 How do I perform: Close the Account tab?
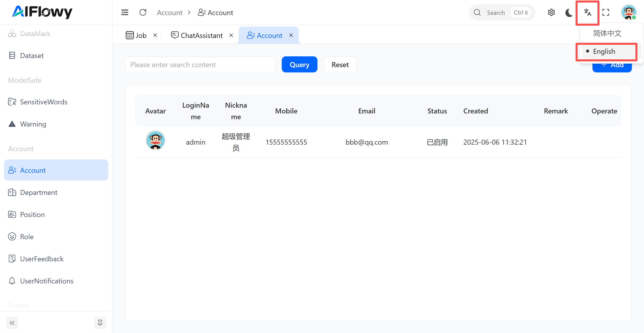pos(291,35)
